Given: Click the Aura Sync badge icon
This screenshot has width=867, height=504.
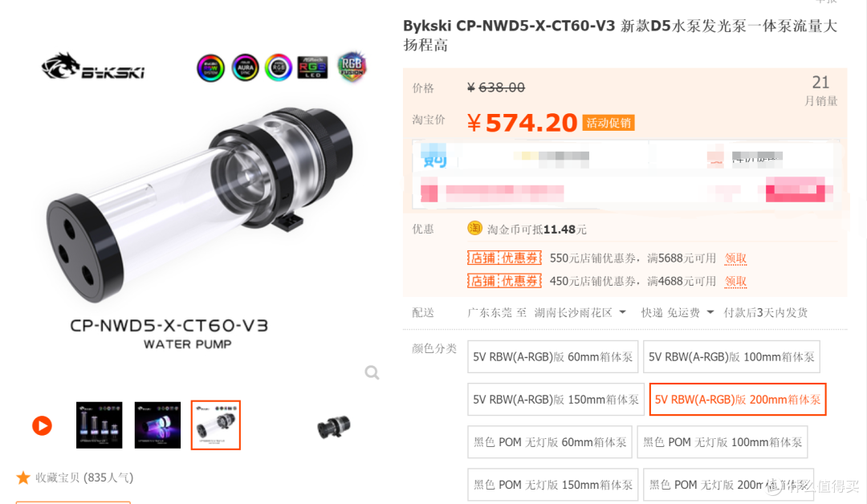Looking at the screenshot, I should [x=245, y=68].
